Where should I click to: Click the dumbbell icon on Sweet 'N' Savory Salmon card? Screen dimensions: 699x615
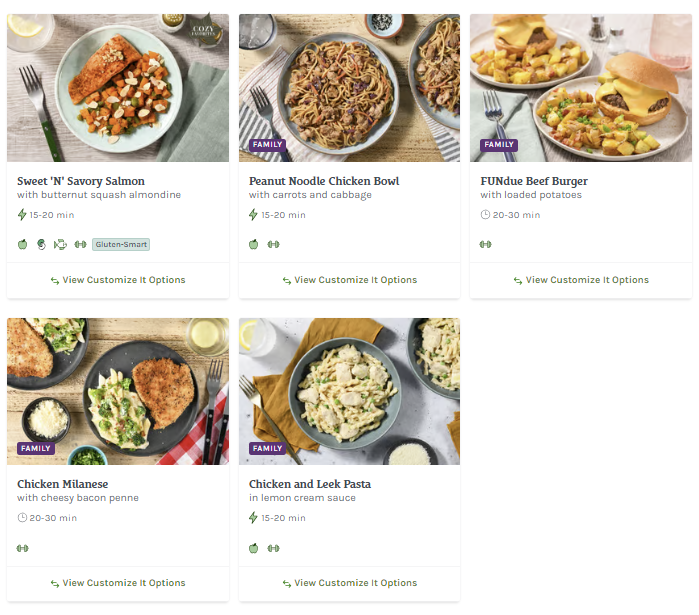tap(80, 244)
